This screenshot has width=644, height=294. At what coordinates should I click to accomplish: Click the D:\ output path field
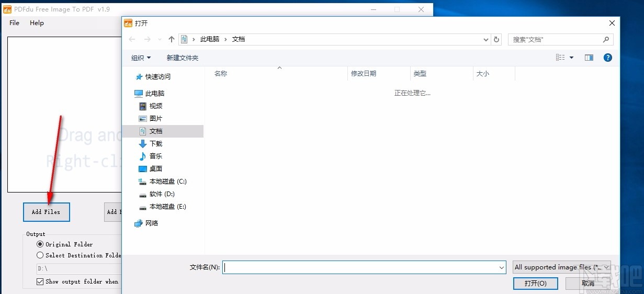tap(79, 268)
